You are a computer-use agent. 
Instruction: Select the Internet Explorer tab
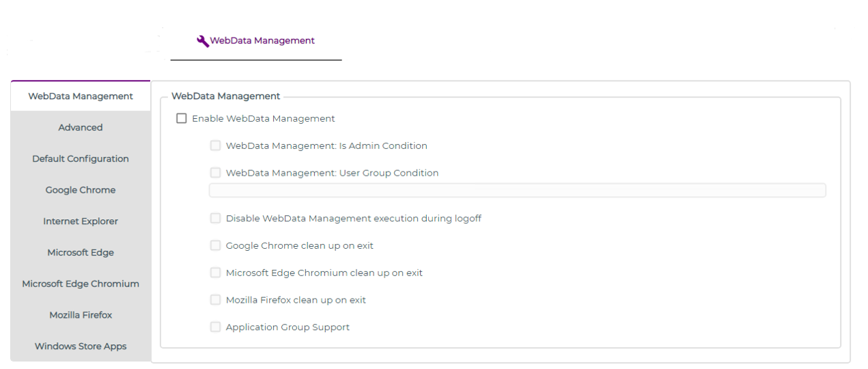tap(81, 221)
